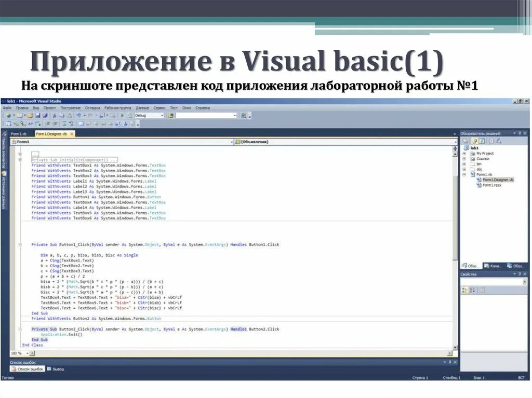
Task: Toggle auto-hide pin on Список ошибок panel
Action: click(x=450, y=362)
